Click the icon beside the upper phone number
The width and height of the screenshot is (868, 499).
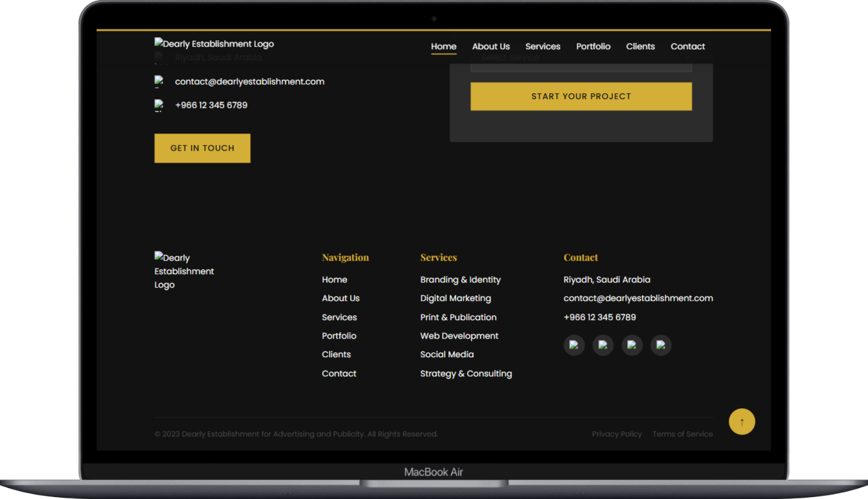160,105
